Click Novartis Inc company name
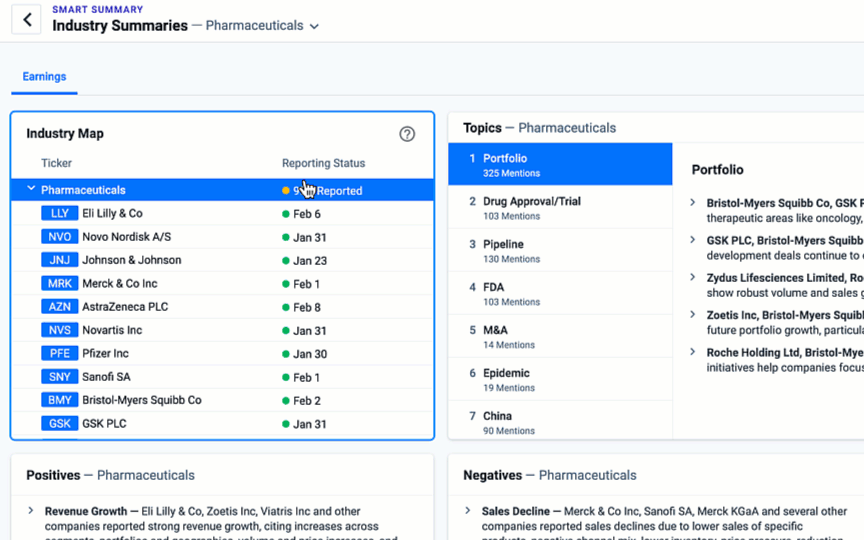 [112, 330]
